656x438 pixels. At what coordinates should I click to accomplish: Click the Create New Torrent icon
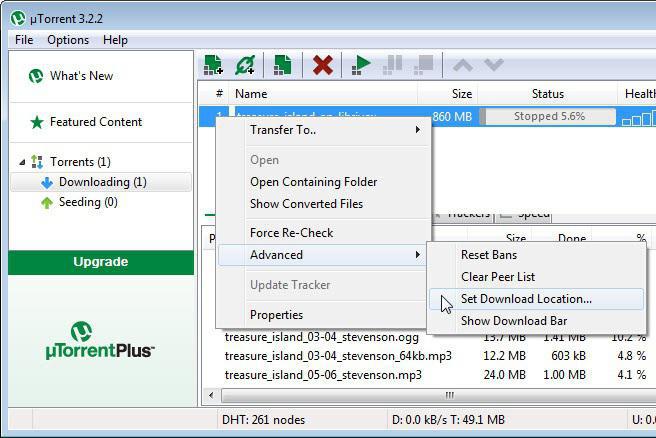tap(283, 65)
